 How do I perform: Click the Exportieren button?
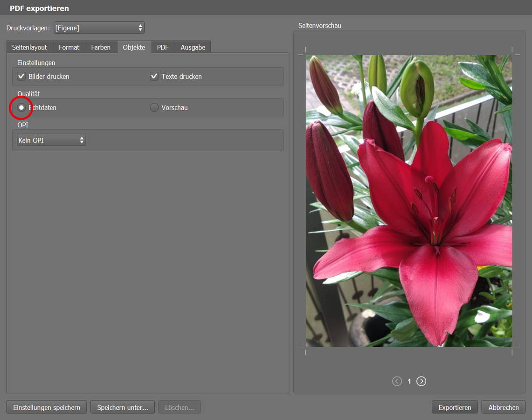(x=455, y=407)
